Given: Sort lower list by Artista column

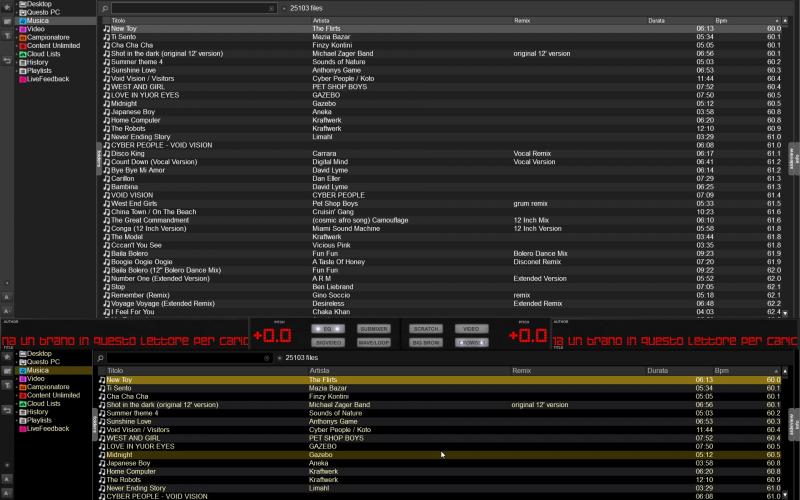Looking at the screenshot, I should point(319,371).
